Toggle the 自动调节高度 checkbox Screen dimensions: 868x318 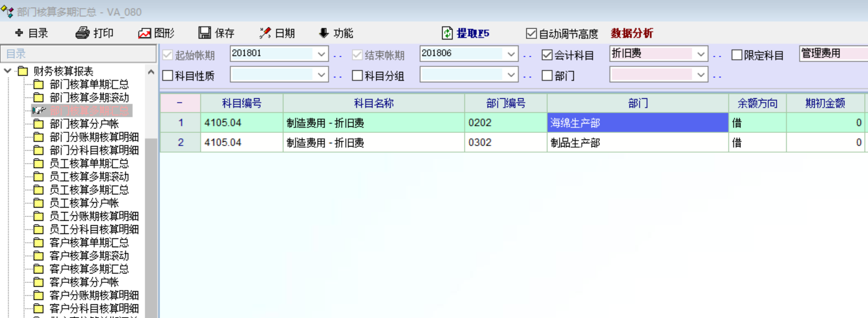pyautogui.click(x=531, y=34)
